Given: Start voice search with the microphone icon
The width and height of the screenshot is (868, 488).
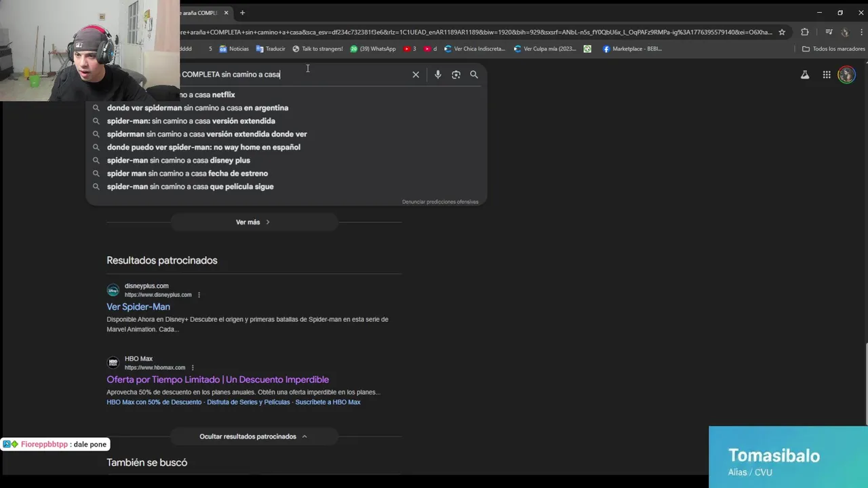Looking at the screenshot, I should (x=438, y=75).
